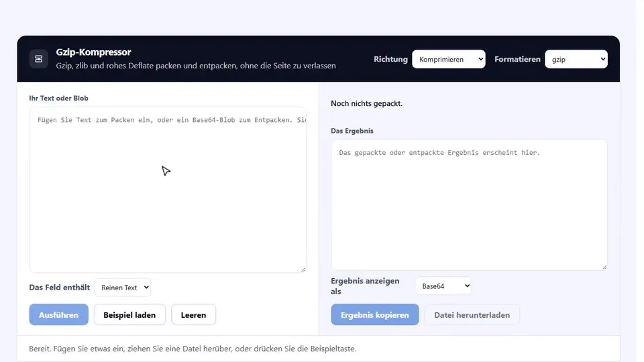Click the 'Das Ergebnis' label
The width and height of the screenshot is (644, 362).
[x=352, y=131]
